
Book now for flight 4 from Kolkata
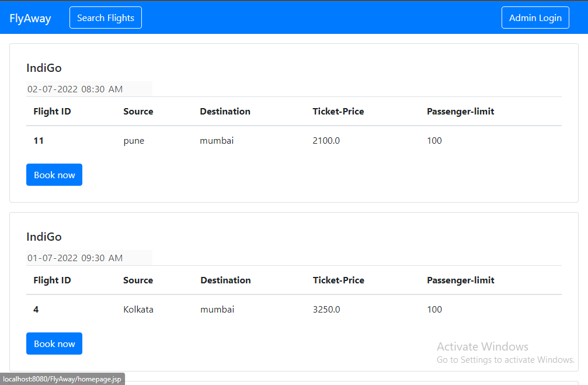point(54,344)
